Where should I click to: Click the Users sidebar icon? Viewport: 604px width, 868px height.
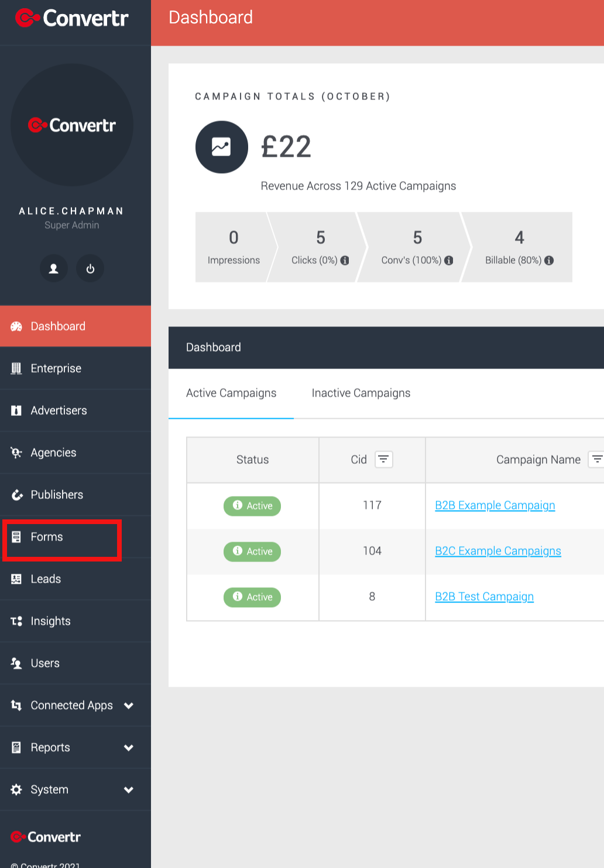16,663
